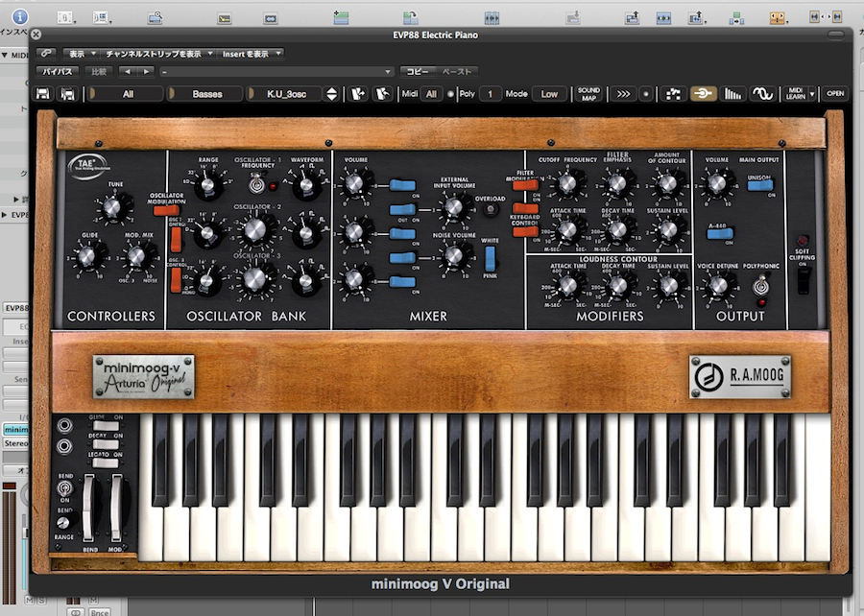Click the Noise Volume knob
The height and width of the screenshot is (616, 864).
454,255
